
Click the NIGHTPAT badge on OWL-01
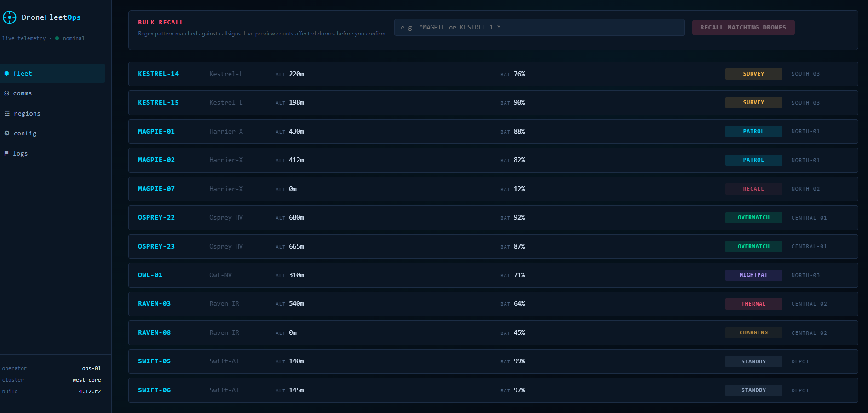(x=753, y=275)
